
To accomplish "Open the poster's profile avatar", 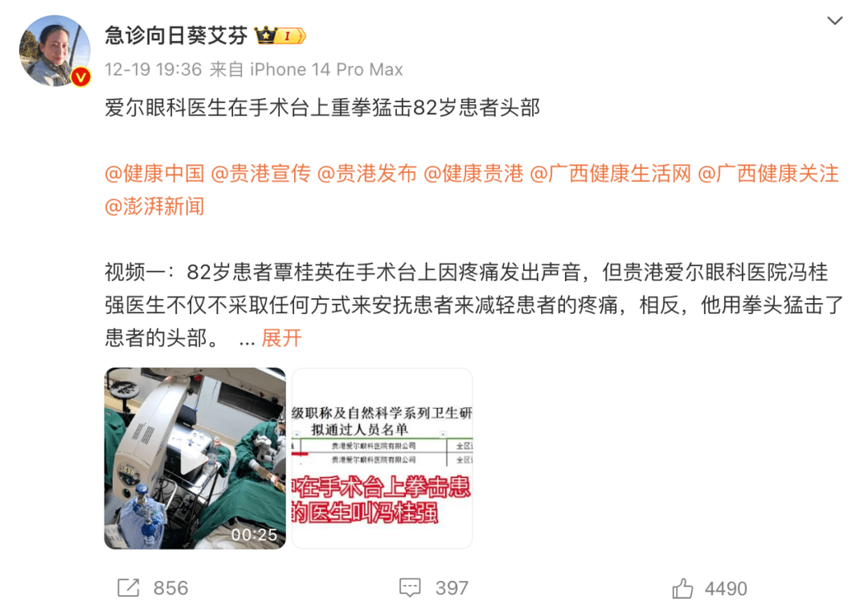I will pyautogui.click(x=55, y=51).
